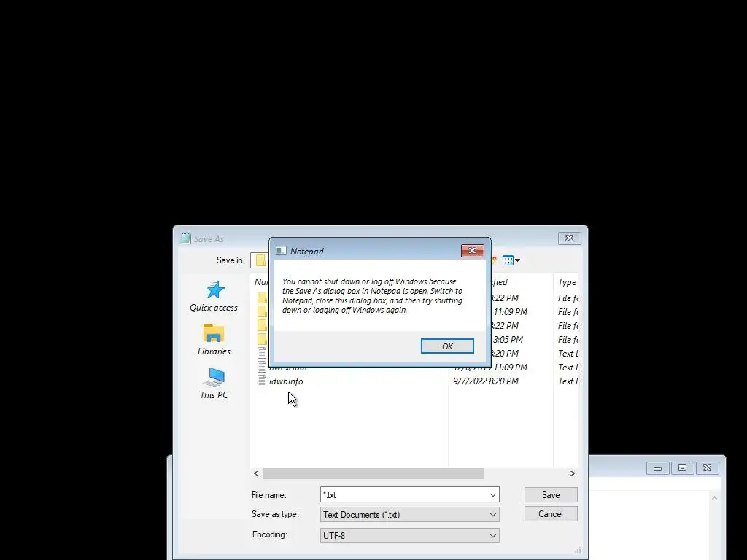Viewport: 747px width, 560px height.
Task: Click the horizontal scrollbar thumb in file list
Action: 373,473
